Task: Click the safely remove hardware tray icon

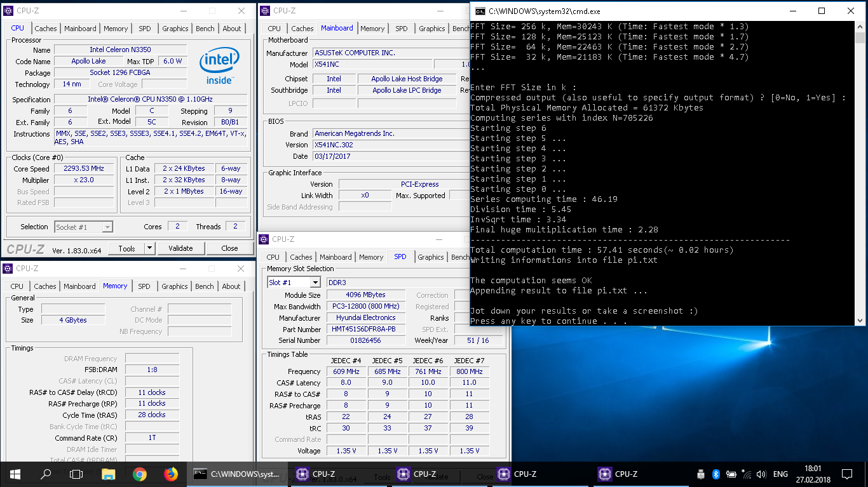Action: tap(701, 474)
